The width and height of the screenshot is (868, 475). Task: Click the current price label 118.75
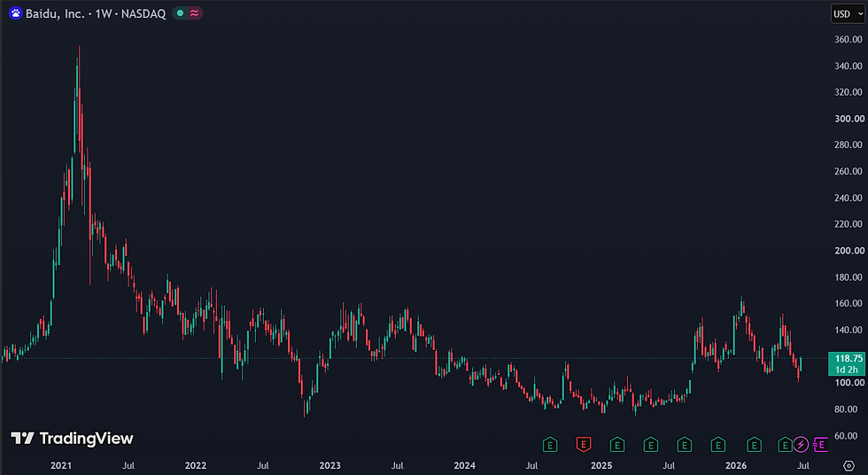point(847,363)
